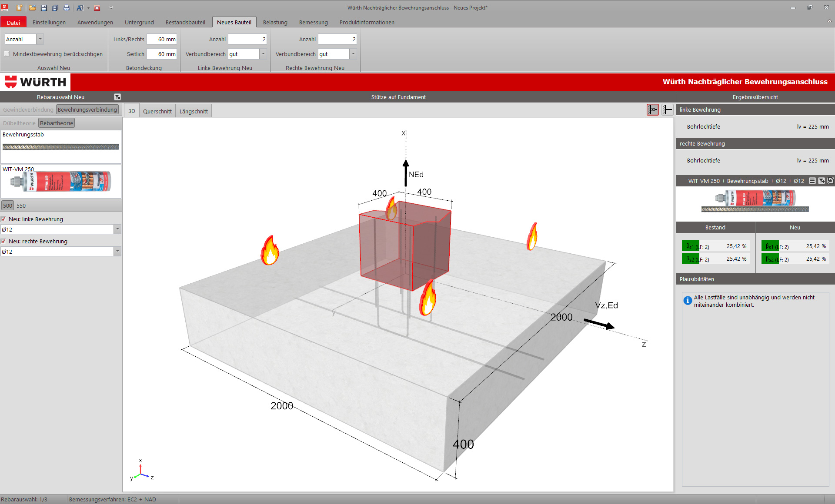Uncheck Neu: rechte Bewehrung
Viewport: 835px width, 504px height.
pos(3,242)
